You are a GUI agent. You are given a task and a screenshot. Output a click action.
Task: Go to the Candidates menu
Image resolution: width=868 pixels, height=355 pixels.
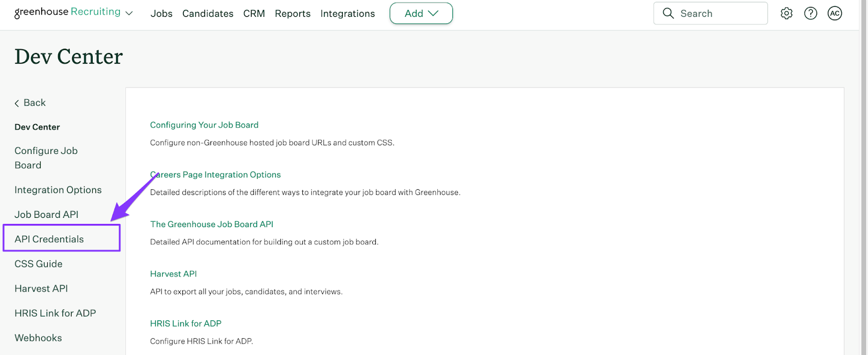(x=208, y=14)
